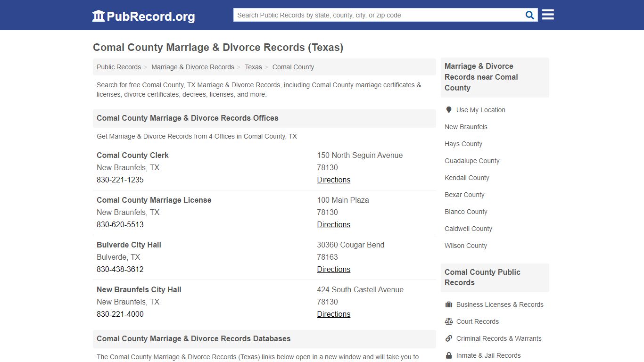644x362 pixels.
Task: Get Directions to Comal County Clerk
Action: pos(334,180)
